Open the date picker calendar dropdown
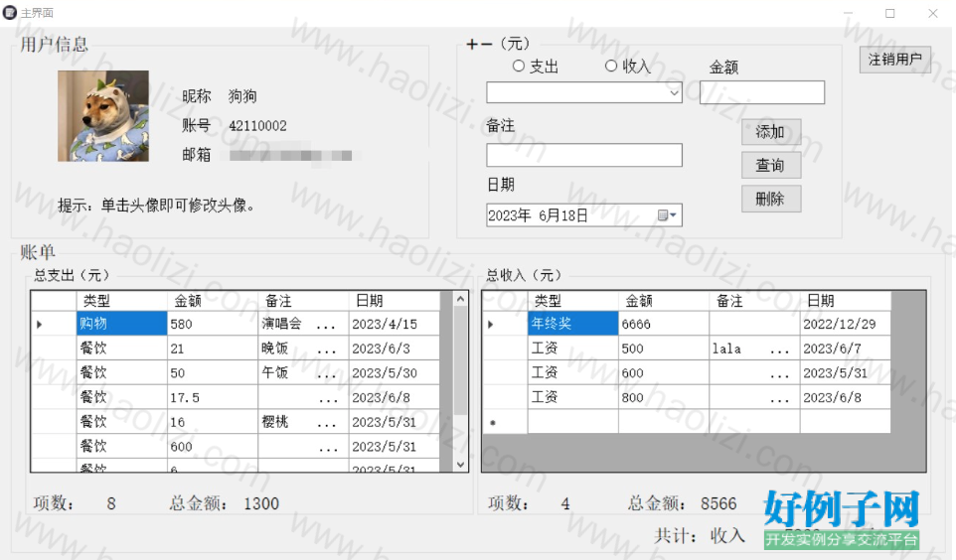The width and height of the screenshot is (956, 560). [x=668, y=215]
